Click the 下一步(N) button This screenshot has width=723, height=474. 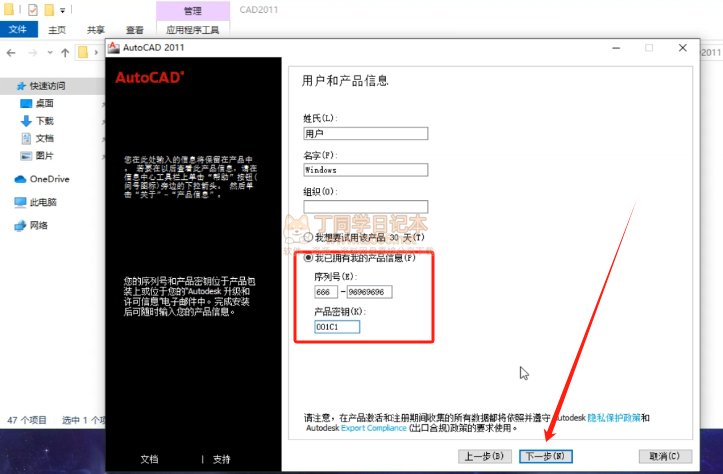coord(545,456)
